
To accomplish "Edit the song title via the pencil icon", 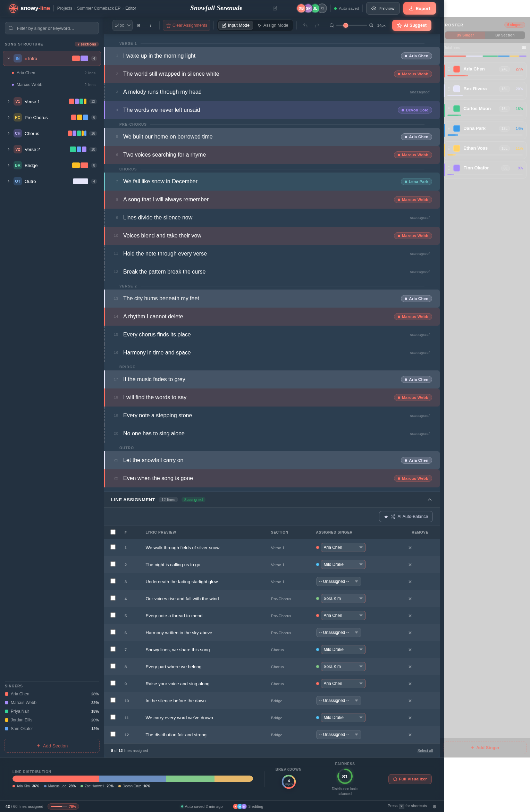I will (x=275, y=8).
